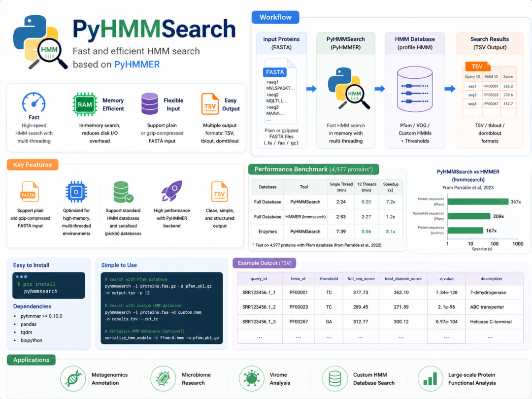
Task: Select the Applications section label
Action: [31, 360]
